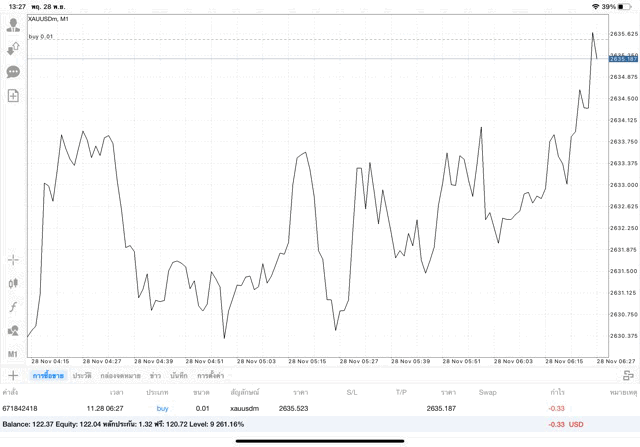The height and width of the screenshot is (447, 640).
Task: Open the accounts profile icon
Action: tap(14, 25)
